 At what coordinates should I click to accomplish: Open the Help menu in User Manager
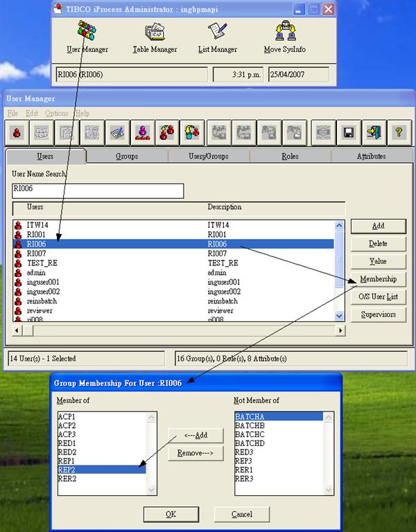83,114
